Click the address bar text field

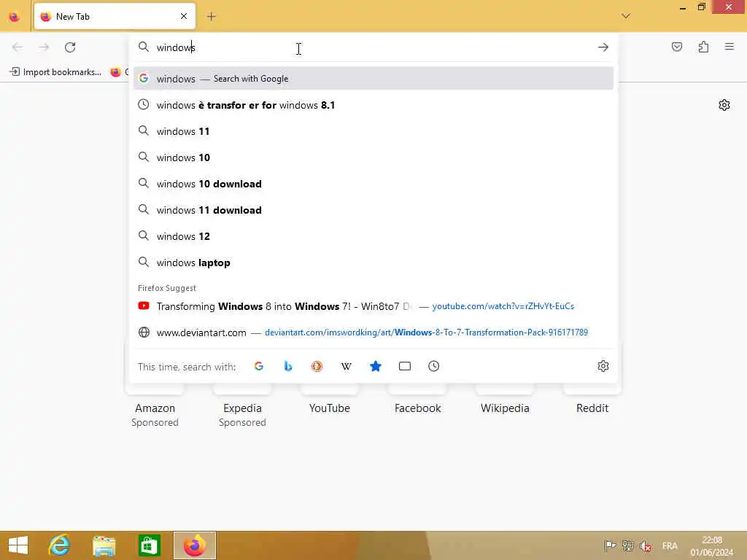point(373,47)
